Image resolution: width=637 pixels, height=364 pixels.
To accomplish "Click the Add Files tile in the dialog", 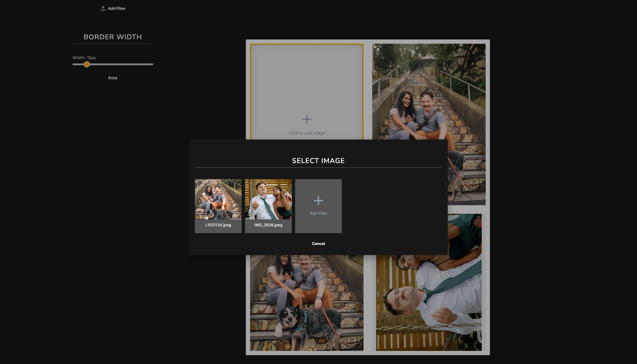I will [318, 206].
